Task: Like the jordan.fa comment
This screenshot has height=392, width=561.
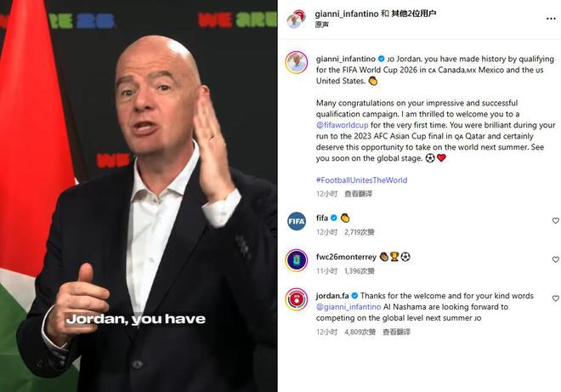Action: tap(555, 298)
